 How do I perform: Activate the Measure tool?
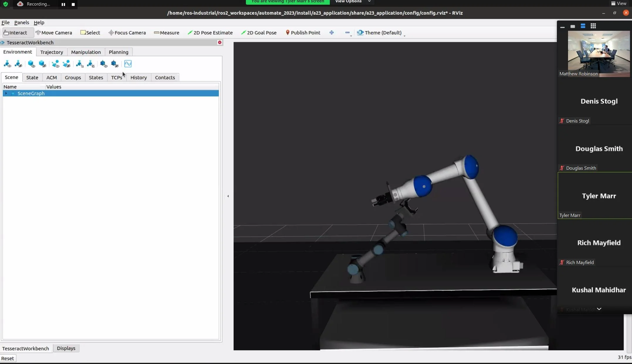point(166,33)
